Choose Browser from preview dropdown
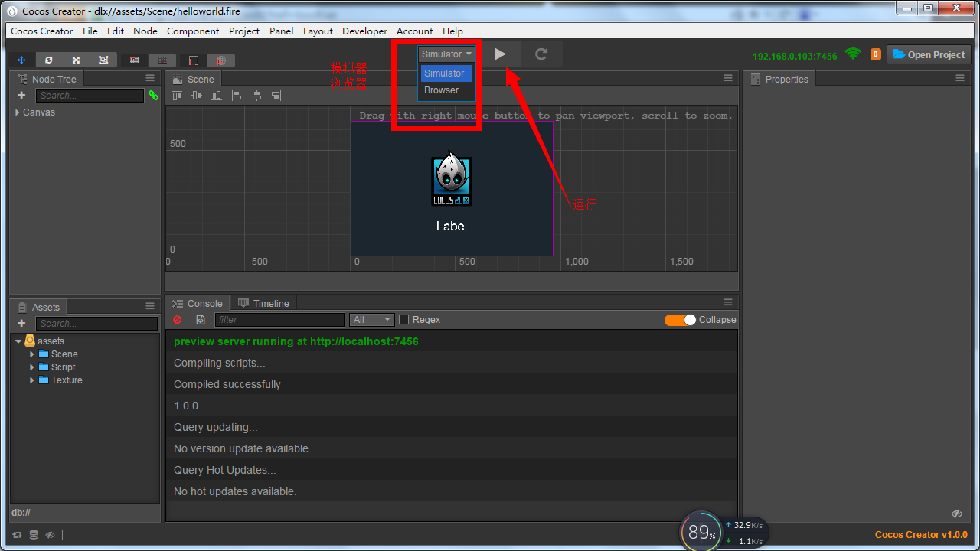980x551 pixels. (x=446, y=90)
